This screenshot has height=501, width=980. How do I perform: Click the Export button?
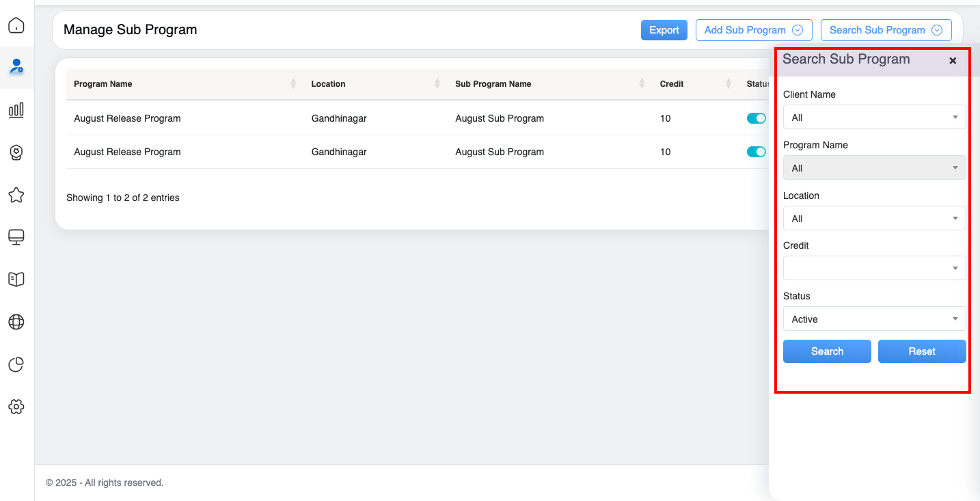pyautogui.click(x=664, y=30)
